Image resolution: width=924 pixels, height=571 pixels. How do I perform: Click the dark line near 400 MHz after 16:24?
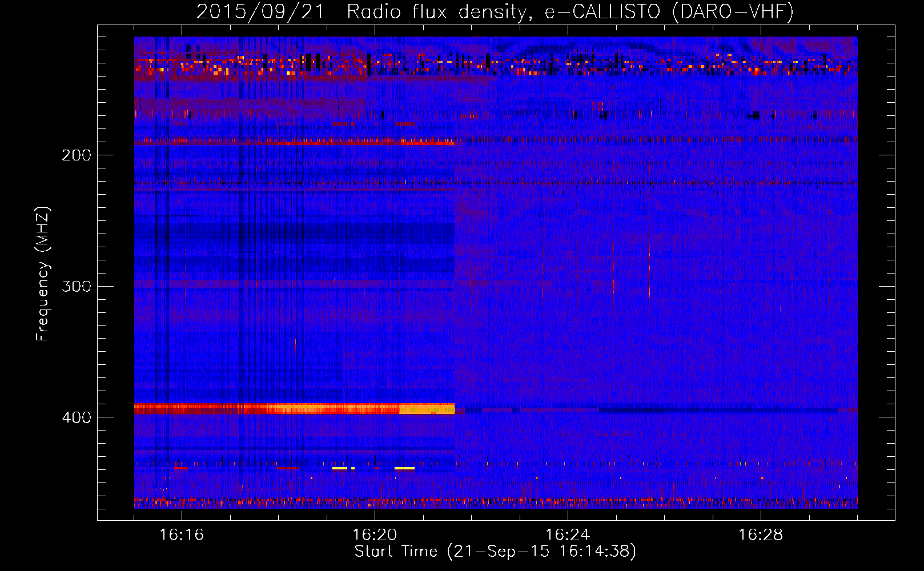pyautogui.click(x=714, y=410)
